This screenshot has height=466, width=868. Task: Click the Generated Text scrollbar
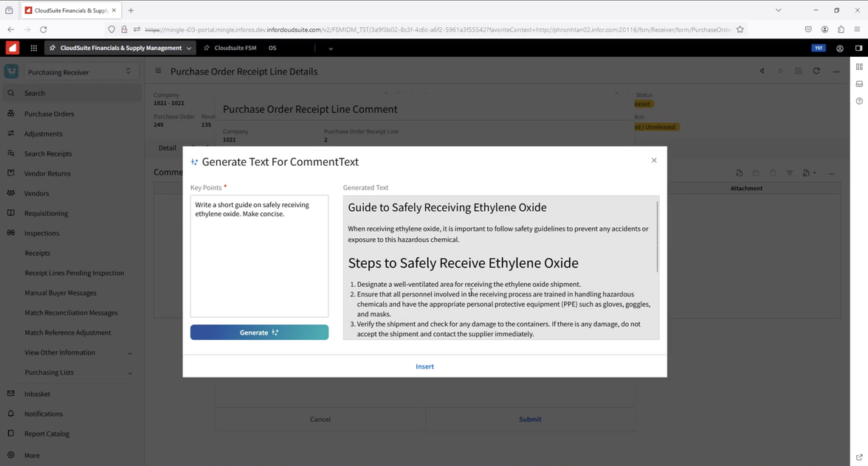(x=657, y=237)
